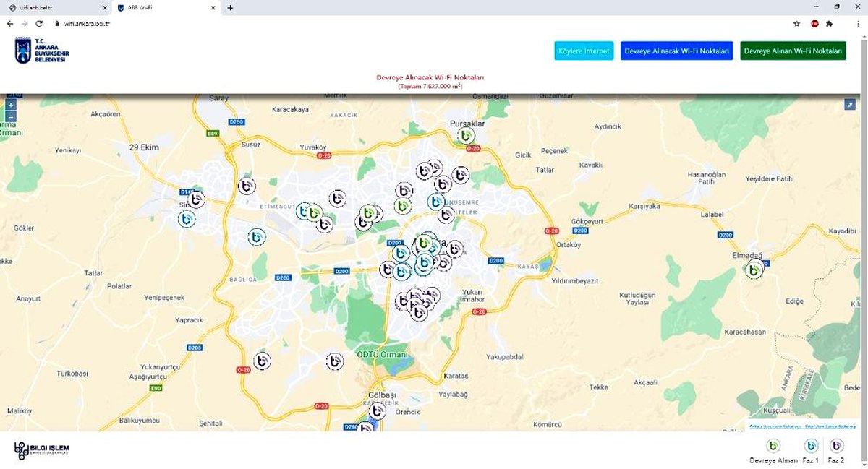Screen dimensions: 868x469
Task: Click the teal Wi-Fi marker above Bağlıca
Action: 256,237
